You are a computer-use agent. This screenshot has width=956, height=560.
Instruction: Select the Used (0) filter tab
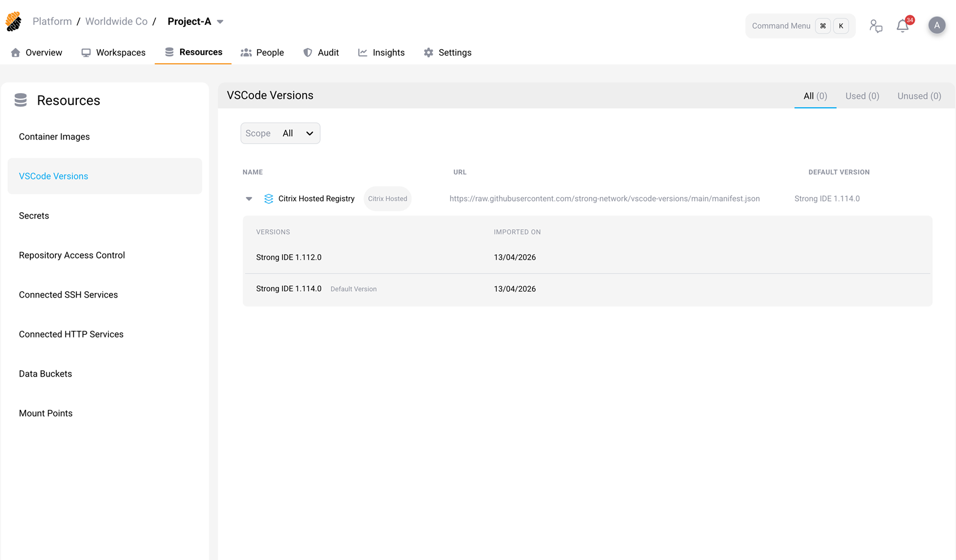[x=862, y=96]
